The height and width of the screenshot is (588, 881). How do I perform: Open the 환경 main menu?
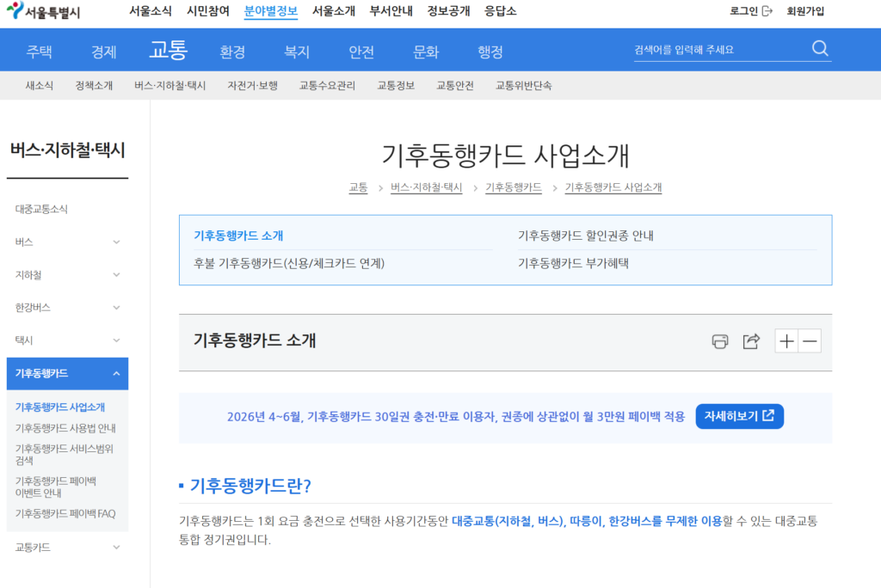click(232, 52)
